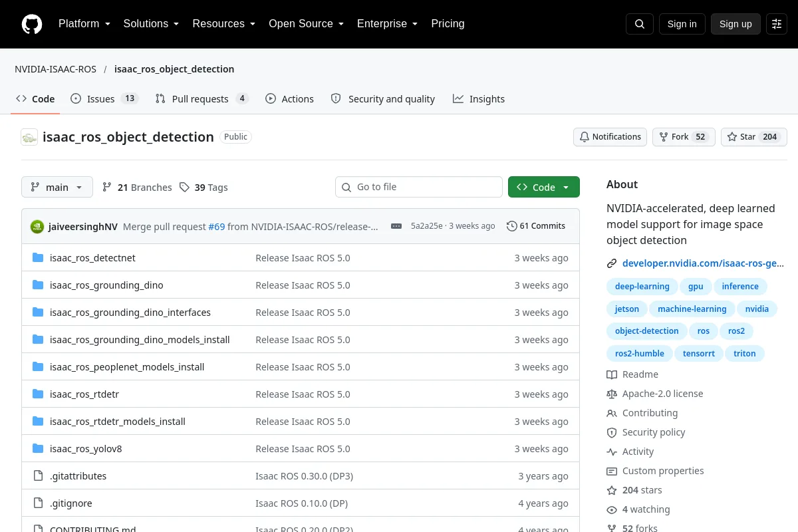
Task: Click the Sign in button
Action: click(x=682, y=24)
